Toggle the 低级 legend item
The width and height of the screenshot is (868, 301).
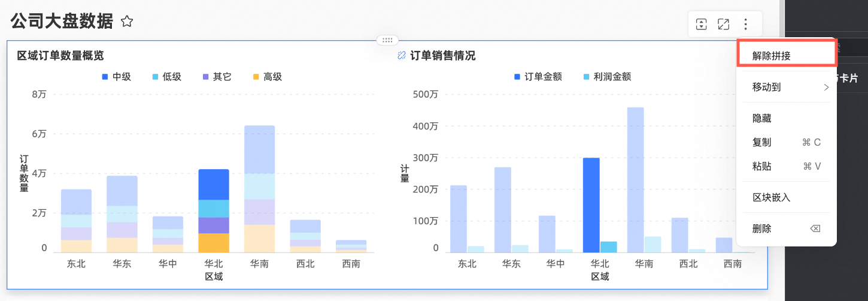166,77
